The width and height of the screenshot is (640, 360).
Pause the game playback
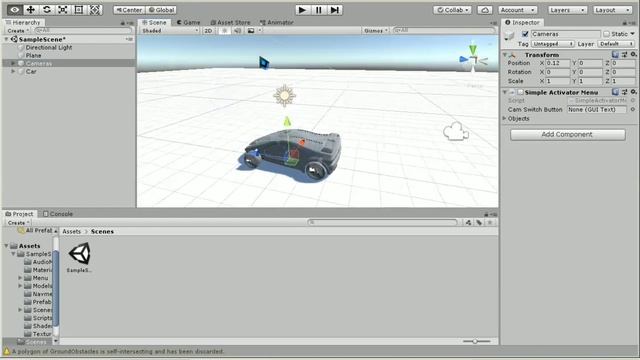(x=318, y=10)
